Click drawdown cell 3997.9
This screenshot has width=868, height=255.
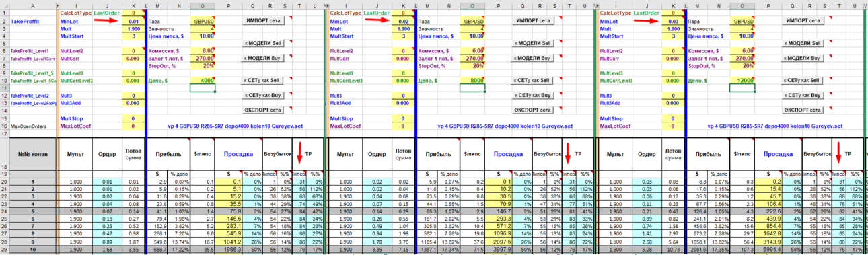(x=498, y=250)
